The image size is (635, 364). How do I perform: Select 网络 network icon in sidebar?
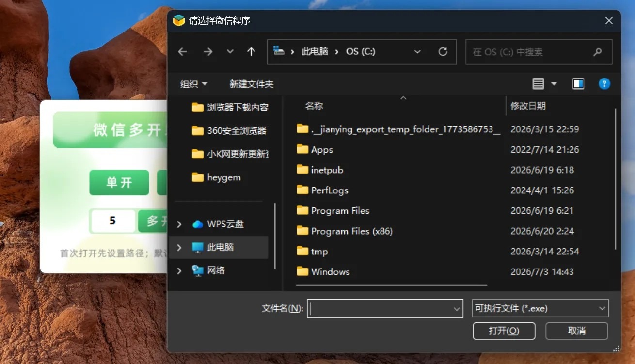[197, 270]
